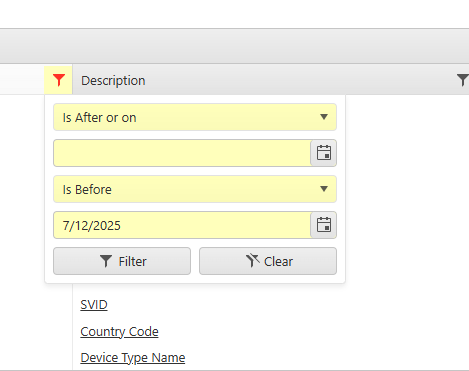Click the funnel icon on the Filter button
Screen dimensions: 469x371
[x=106, y=261]
